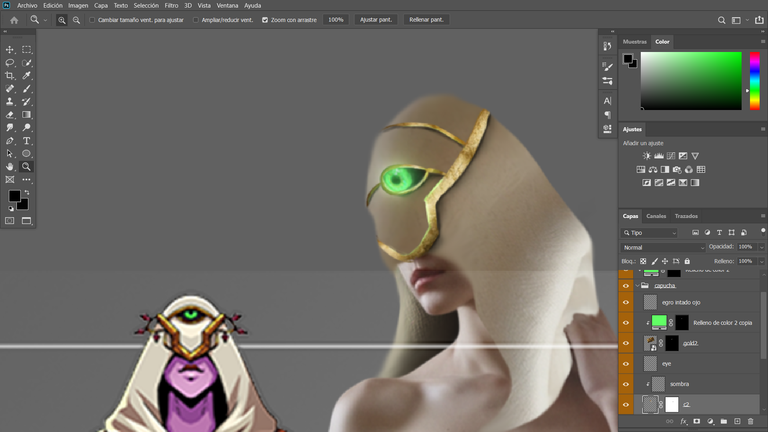Select the Hand tool

tap(9, 167)
